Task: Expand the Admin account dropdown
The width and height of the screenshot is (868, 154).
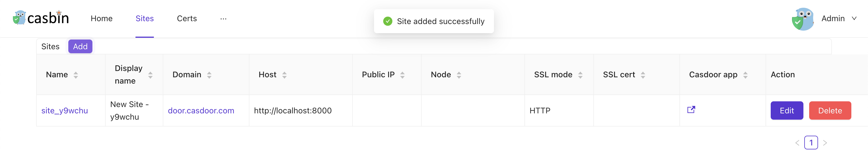Action: click(x=854, y=19)
